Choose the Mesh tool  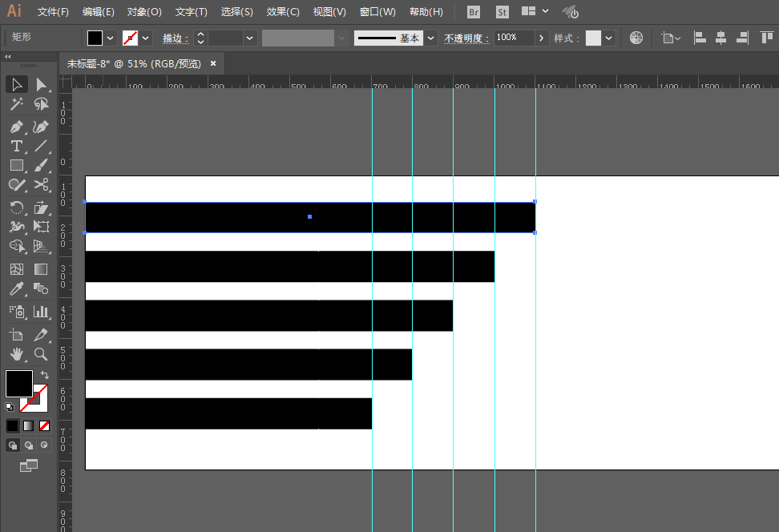coord(16,269)
